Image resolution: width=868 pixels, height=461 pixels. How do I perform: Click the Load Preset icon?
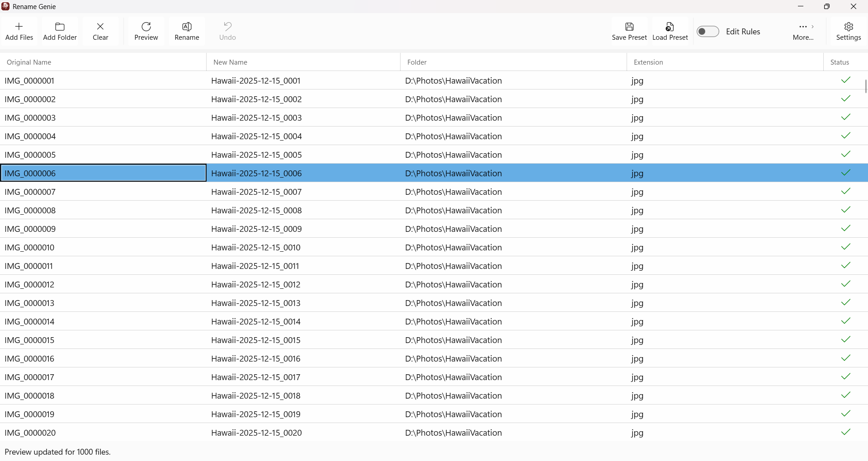coord(670,27)
